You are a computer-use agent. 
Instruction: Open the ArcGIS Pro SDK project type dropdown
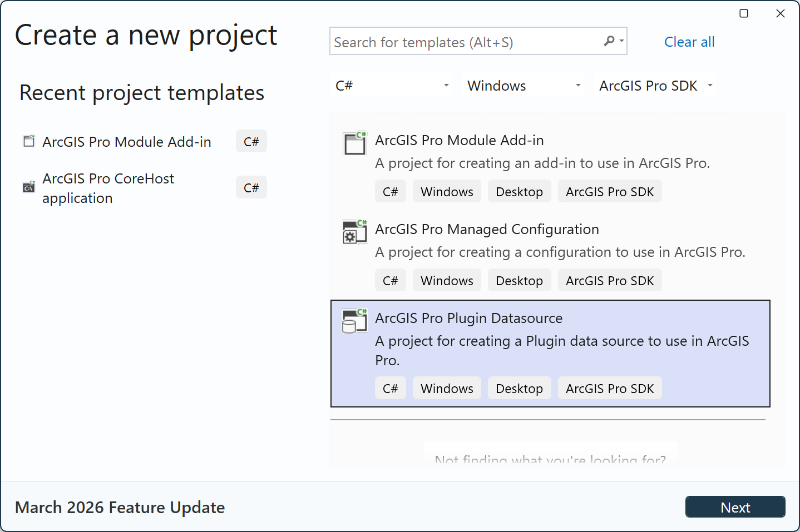click(x=655, y=86)
